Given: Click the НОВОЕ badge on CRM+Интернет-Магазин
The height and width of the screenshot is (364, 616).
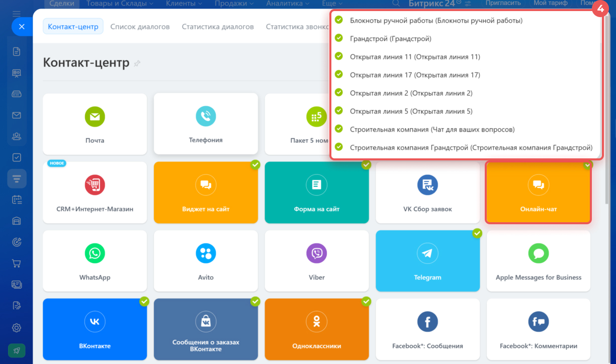Looking at the screenshot, I should (57, 163).
